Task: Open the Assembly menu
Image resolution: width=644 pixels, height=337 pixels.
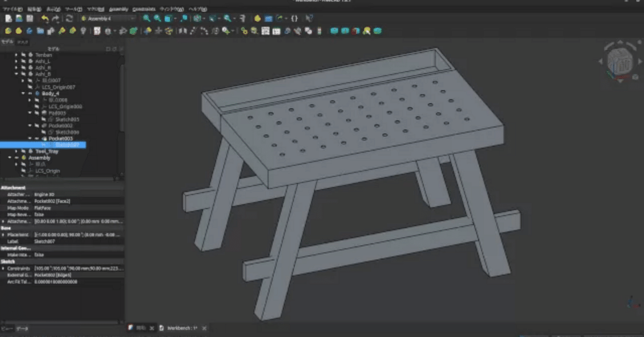Action: point(118,10)
